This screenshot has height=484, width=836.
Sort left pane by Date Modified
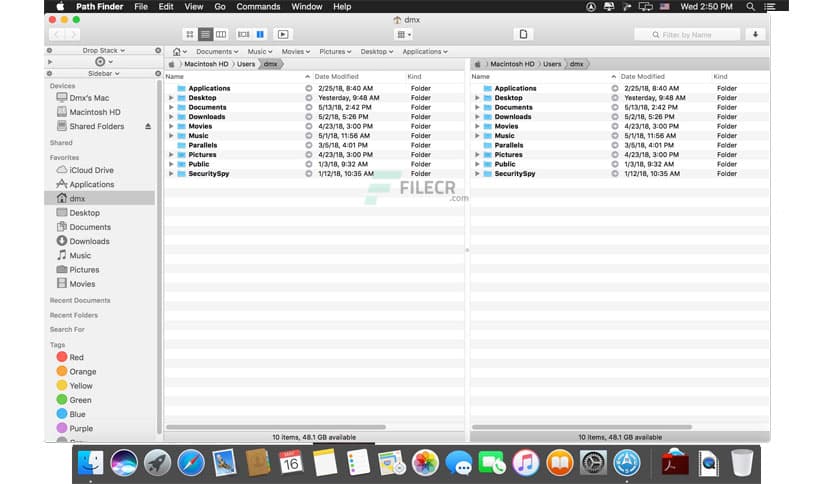pyautogui.click(x=335, y=76)
